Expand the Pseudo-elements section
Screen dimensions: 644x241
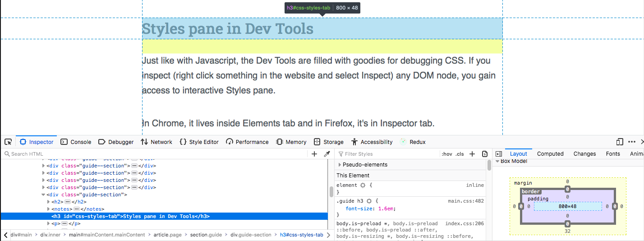click(340, 165)
